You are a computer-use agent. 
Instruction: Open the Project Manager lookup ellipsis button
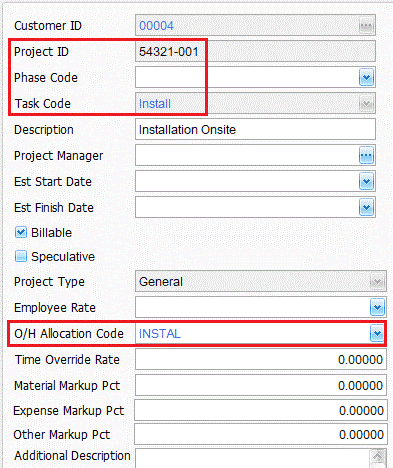[x=366, y=155]
